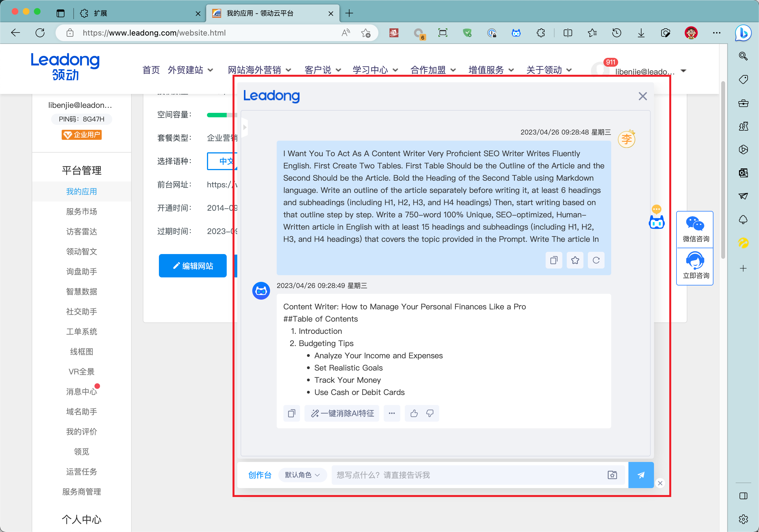
Task: Click thumbs up on AI response
Action: click(x=414, y=413)
